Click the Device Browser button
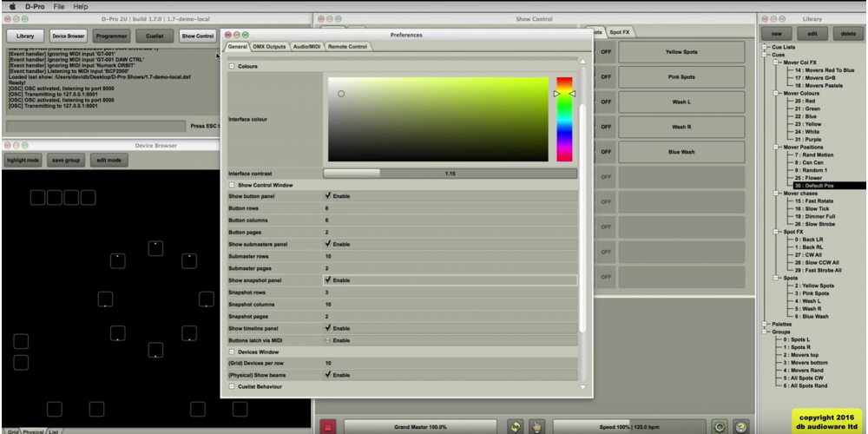868x434 pixels. (x=68, y=36)
